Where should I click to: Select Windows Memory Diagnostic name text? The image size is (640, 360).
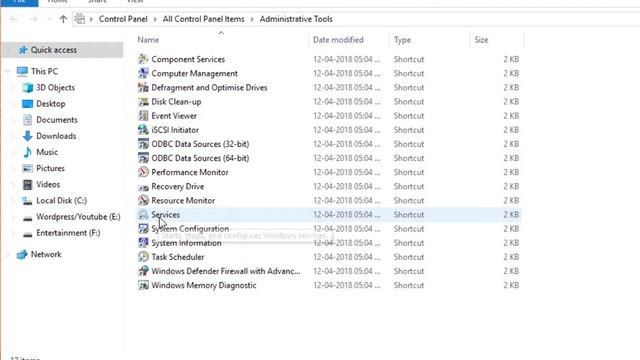click(204, 285)
